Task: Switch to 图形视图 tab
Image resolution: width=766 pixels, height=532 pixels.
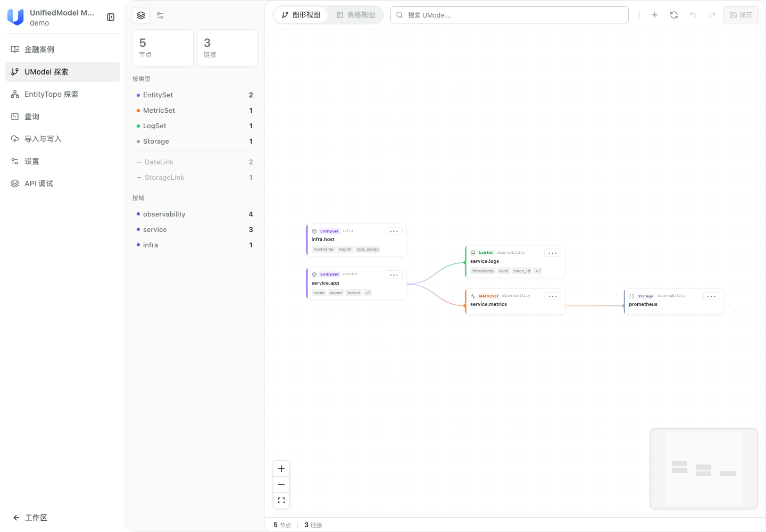Action: click(301, 15)
